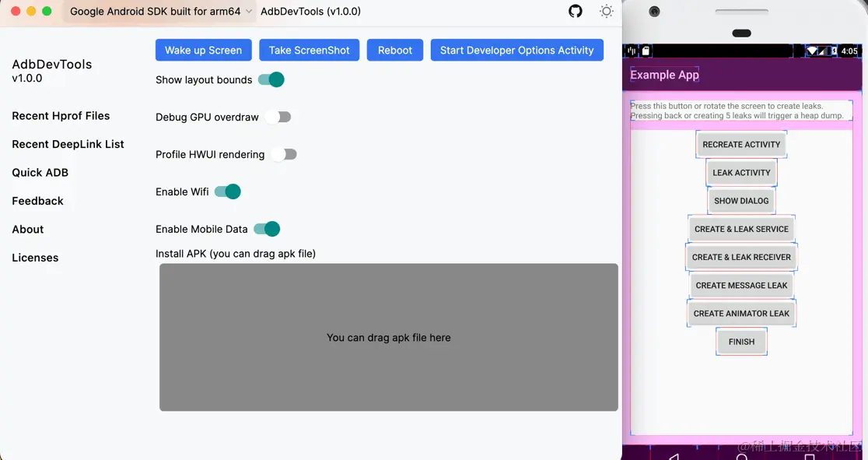Open Recent Hprof Files section
This screenshot has width=868, height=460.
[x=61, y=116]
